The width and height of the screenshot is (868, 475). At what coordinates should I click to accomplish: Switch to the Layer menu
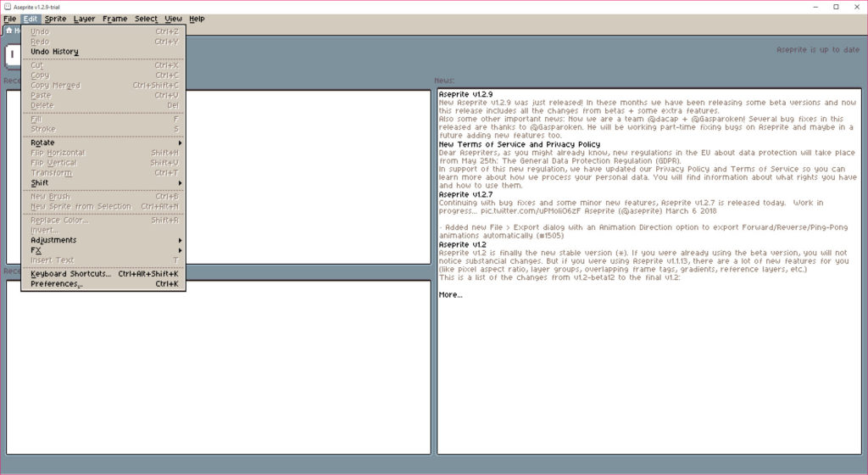tap(84, 19)
